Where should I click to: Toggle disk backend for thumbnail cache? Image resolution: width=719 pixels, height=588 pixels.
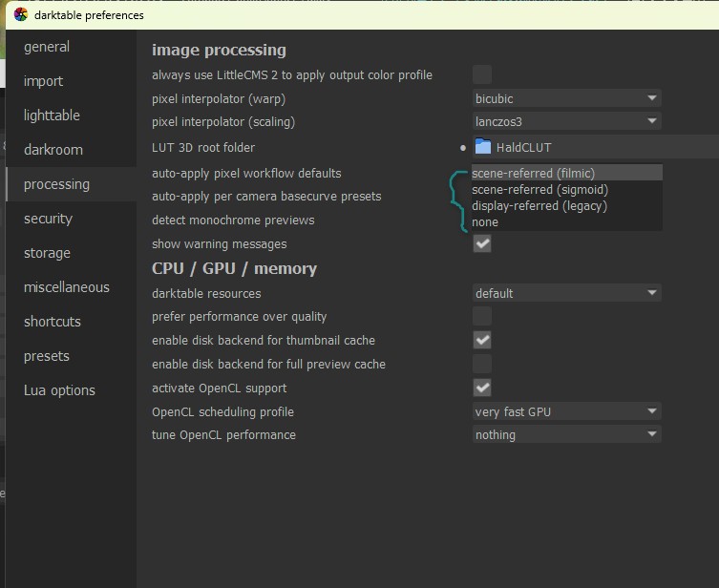pyautogui.click(x=482, y=340)
